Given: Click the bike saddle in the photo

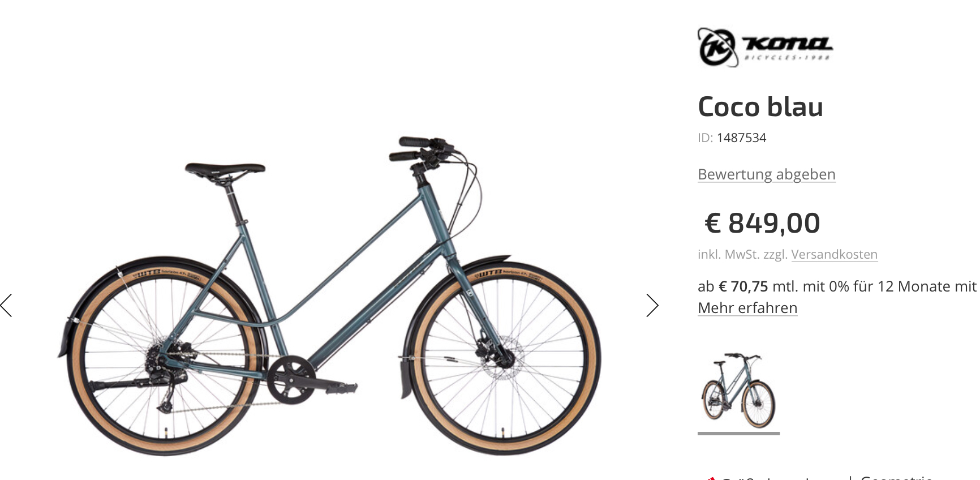Looking at the screenshot, I should pyautogui.click(x=225, y=170).
